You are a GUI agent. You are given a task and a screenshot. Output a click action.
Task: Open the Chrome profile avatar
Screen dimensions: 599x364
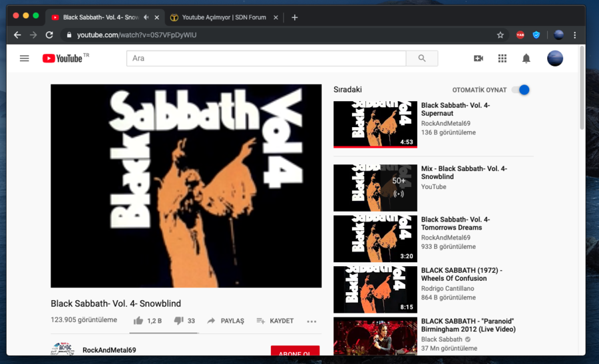point(558,35)
